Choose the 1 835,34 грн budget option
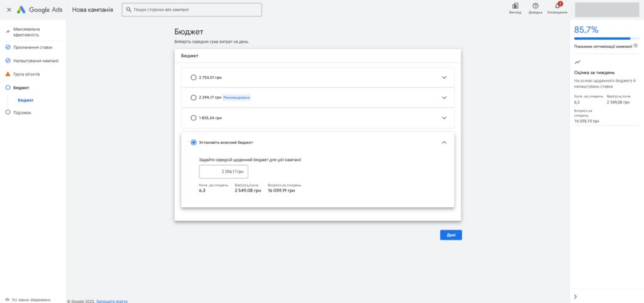 (193, 118)
